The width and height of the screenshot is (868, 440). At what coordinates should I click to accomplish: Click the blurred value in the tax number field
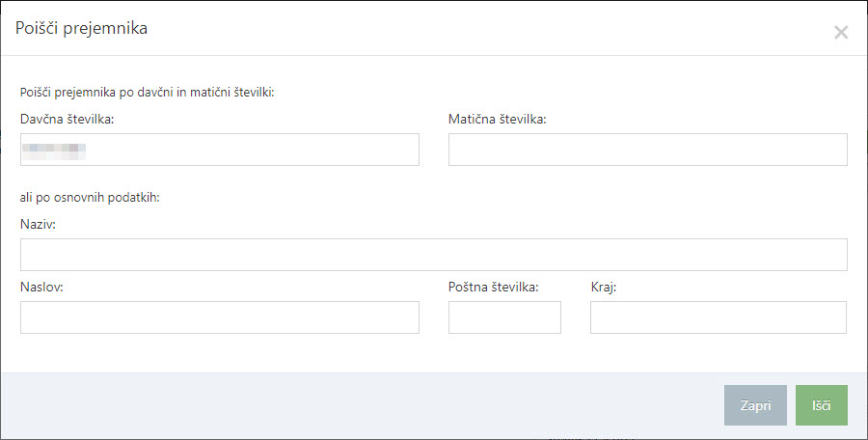[x=56, y=150]
